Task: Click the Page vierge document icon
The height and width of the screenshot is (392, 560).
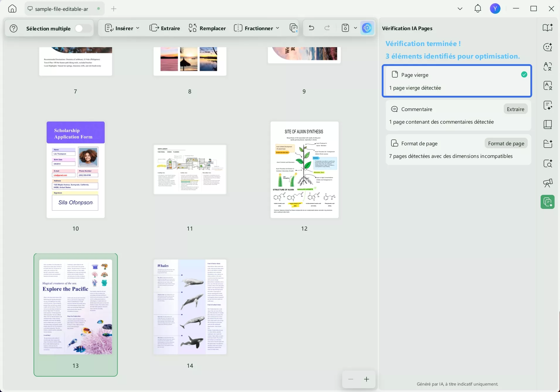Action: point(395,74)
